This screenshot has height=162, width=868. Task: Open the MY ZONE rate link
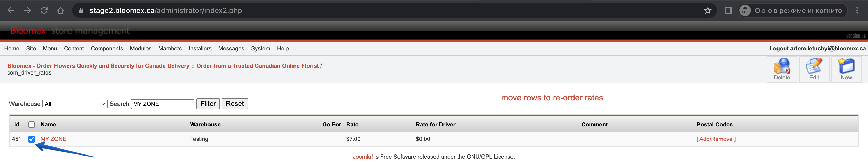(x=53, y=139)
